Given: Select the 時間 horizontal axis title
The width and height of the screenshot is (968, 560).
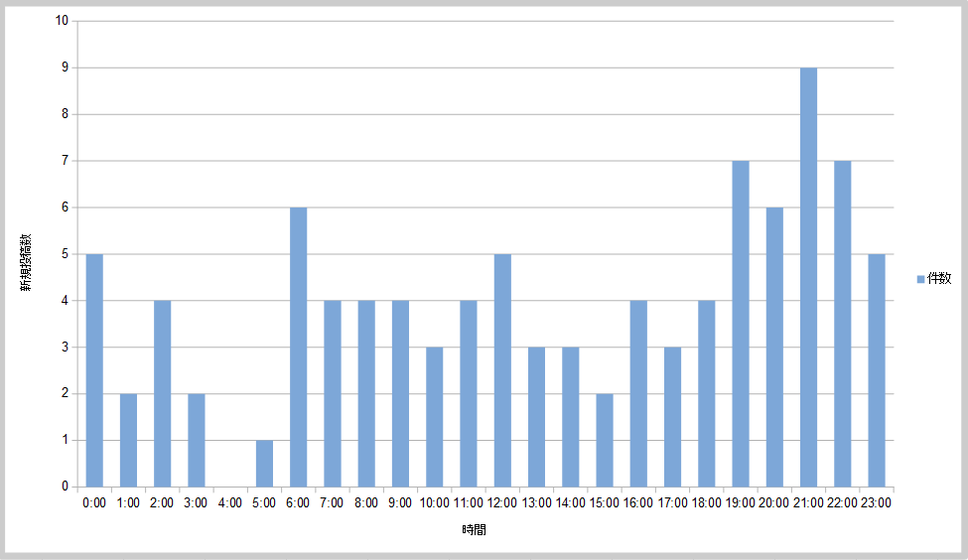Looking at the screenshot, I should [474, 530].
